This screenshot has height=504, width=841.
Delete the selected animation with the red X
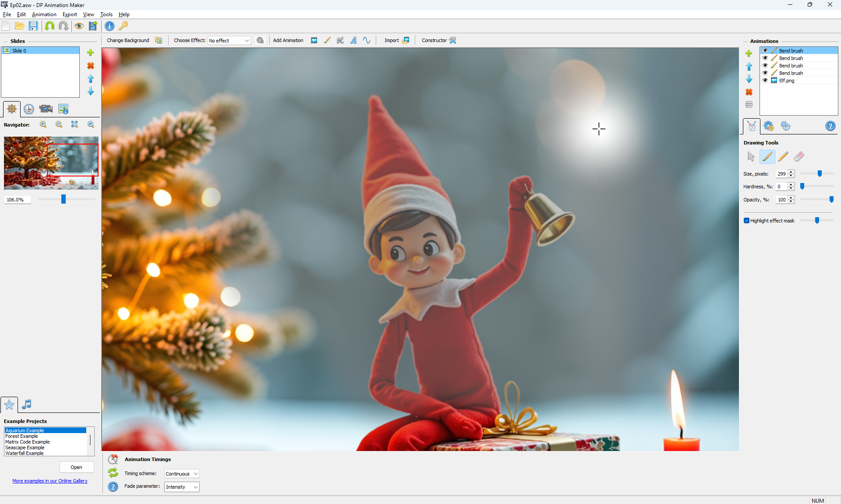[x=749, y=92]
